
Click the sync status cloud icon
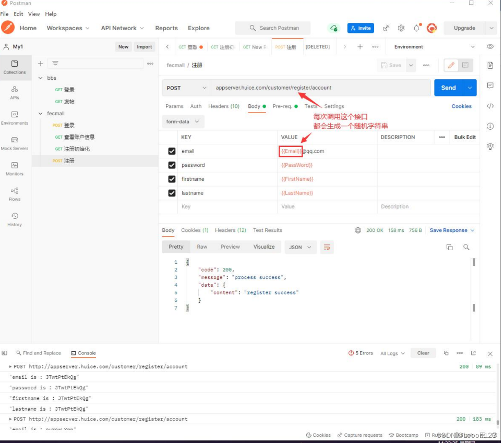tap(333, 28)
